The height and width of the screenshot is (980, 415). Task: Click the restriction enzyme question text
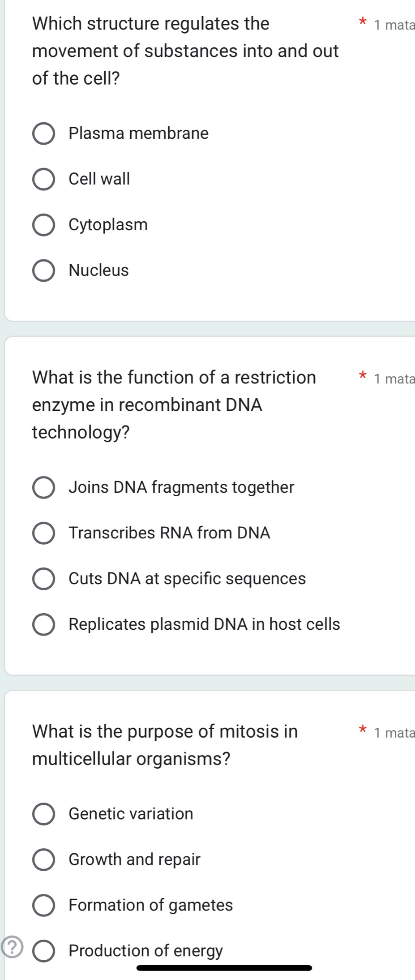point(174,405)
